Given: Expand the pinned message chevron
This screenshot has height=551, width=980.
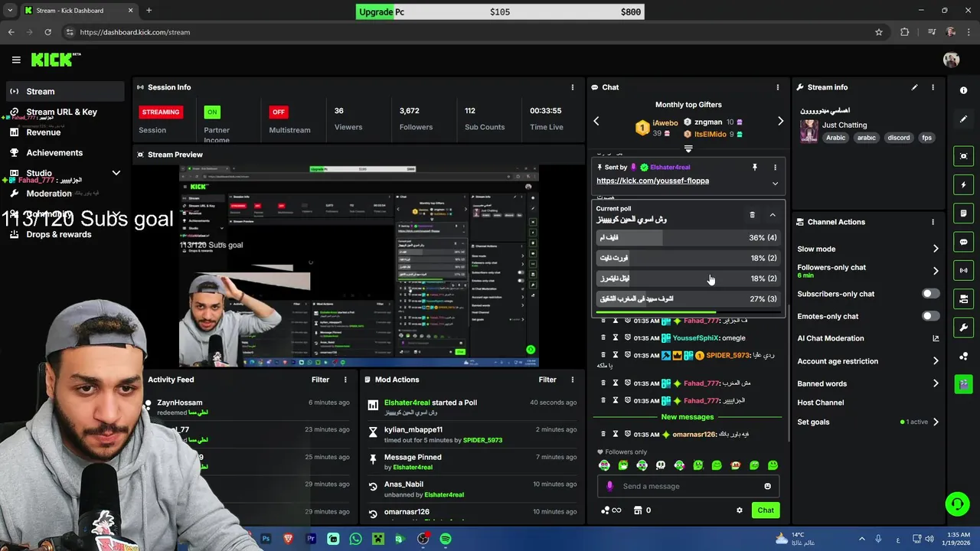Looking at the screenshot, I should (x=775, y=184).
